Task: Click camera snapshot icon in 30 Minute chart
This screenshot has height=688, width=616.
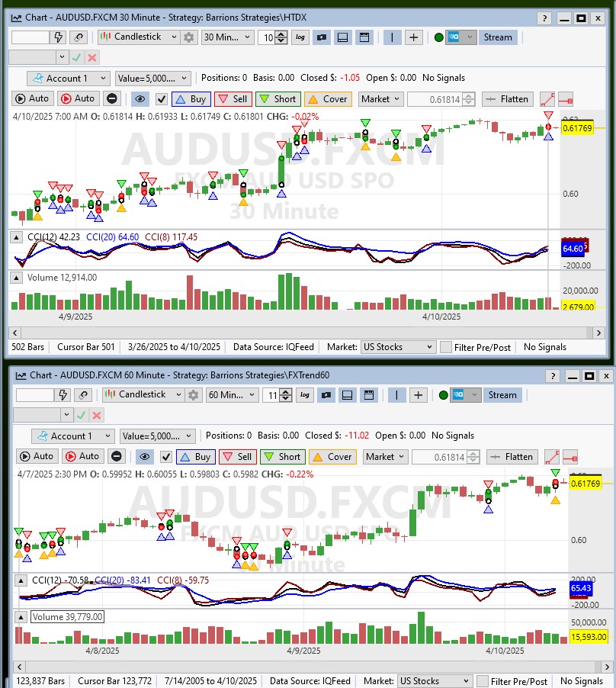Action: point(322,37)
